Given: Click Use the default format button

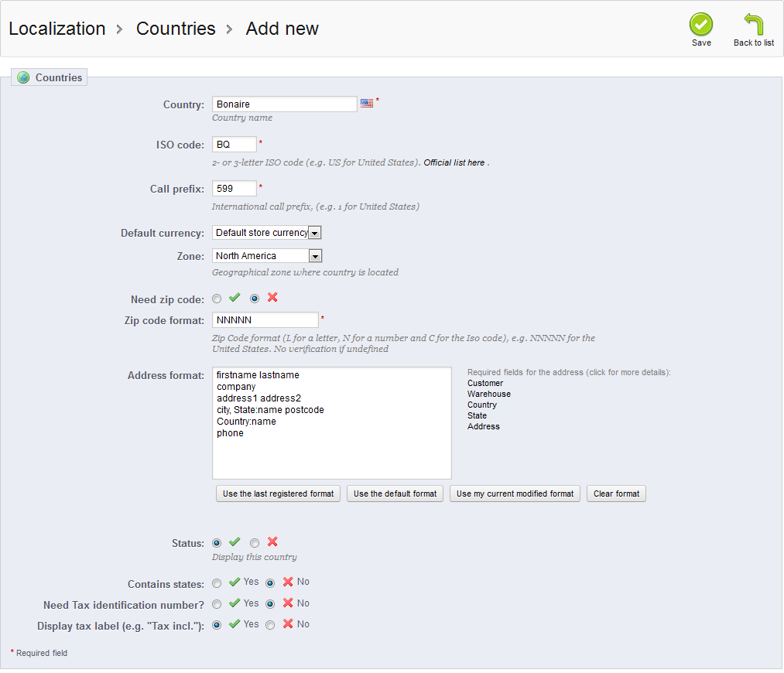Looking at the screenshot, I should click(395, 494).
